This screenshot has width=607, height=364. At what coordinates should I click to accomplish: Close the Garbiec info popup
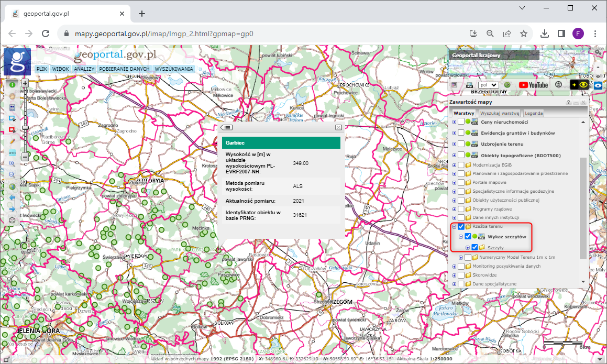point(338,127)
